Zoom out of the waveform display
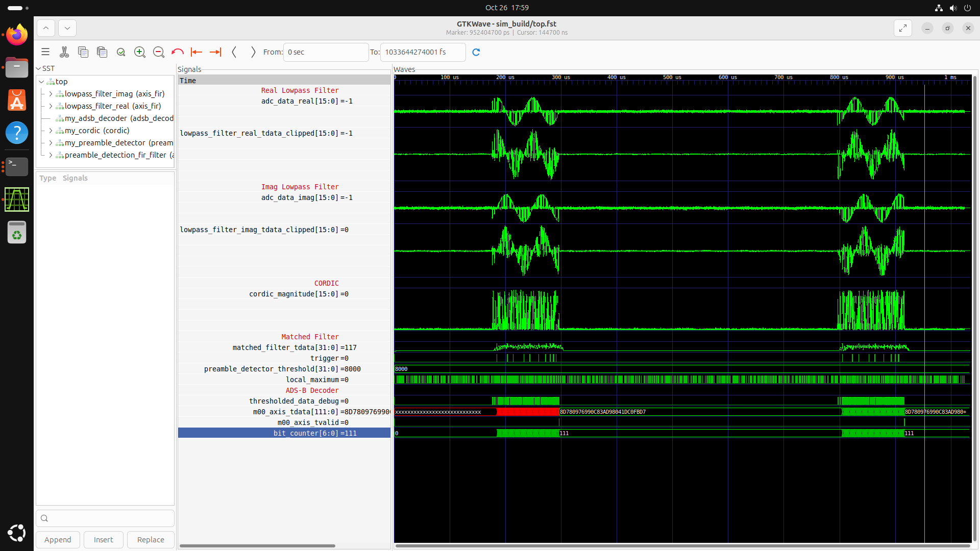Viewport: 980px width, 551px height. (159, 52)
